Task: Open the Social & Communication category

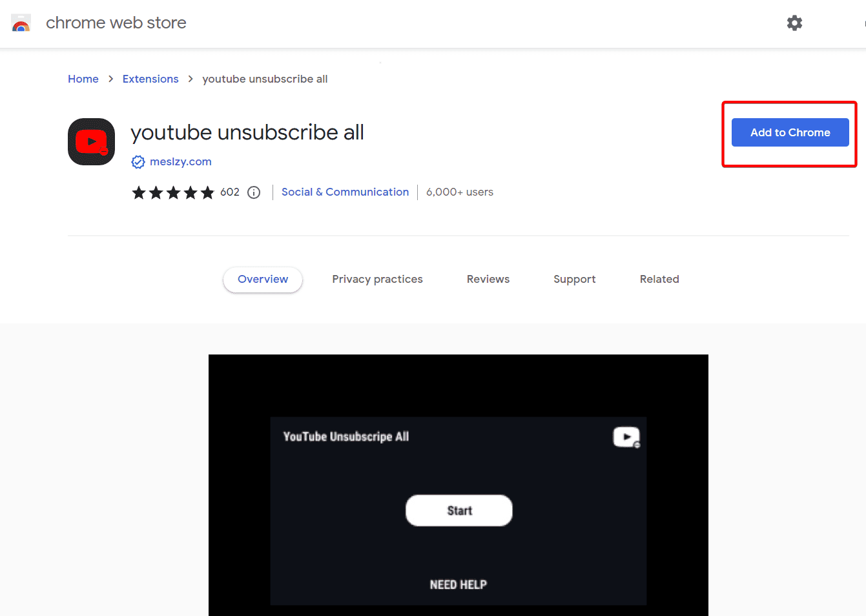Action: [x=345, y=192]
